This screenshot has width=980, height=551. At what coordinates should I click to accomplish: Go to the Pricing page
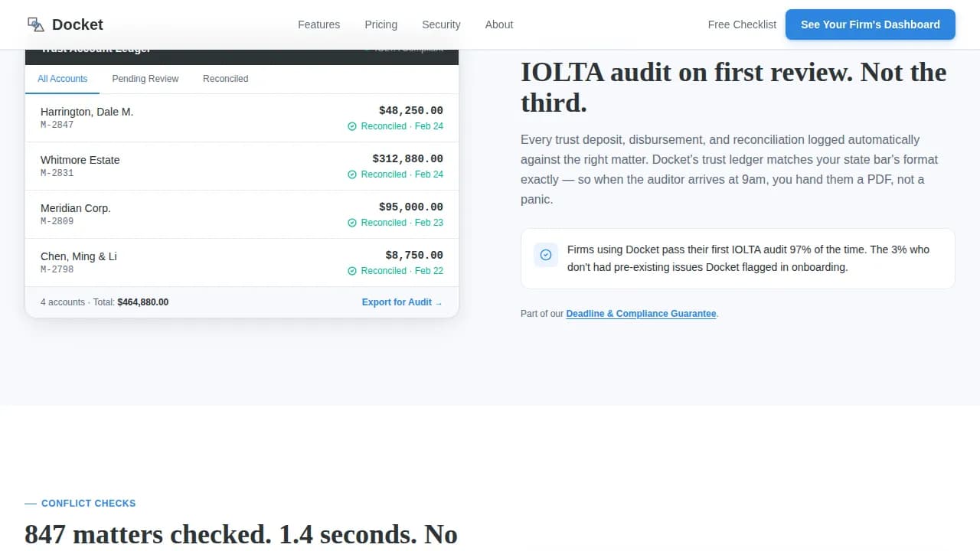point(381,24)
